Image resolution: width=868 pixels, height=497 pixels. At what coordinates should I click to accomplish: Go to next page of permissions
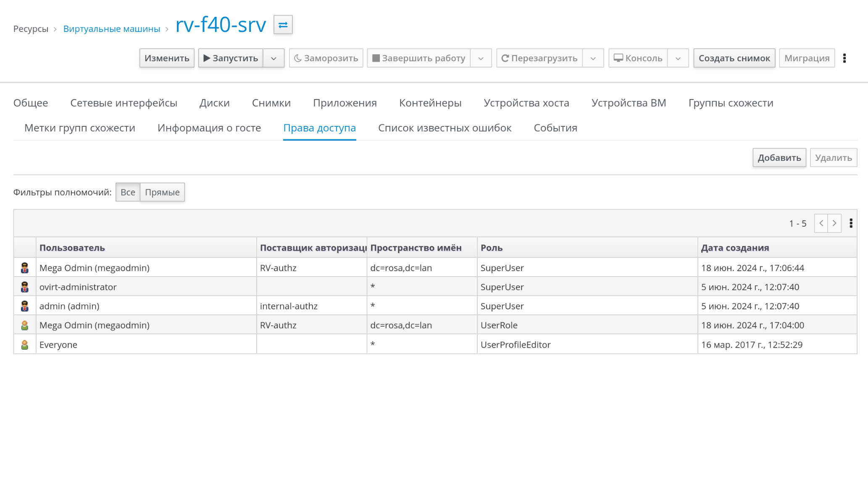834,223
